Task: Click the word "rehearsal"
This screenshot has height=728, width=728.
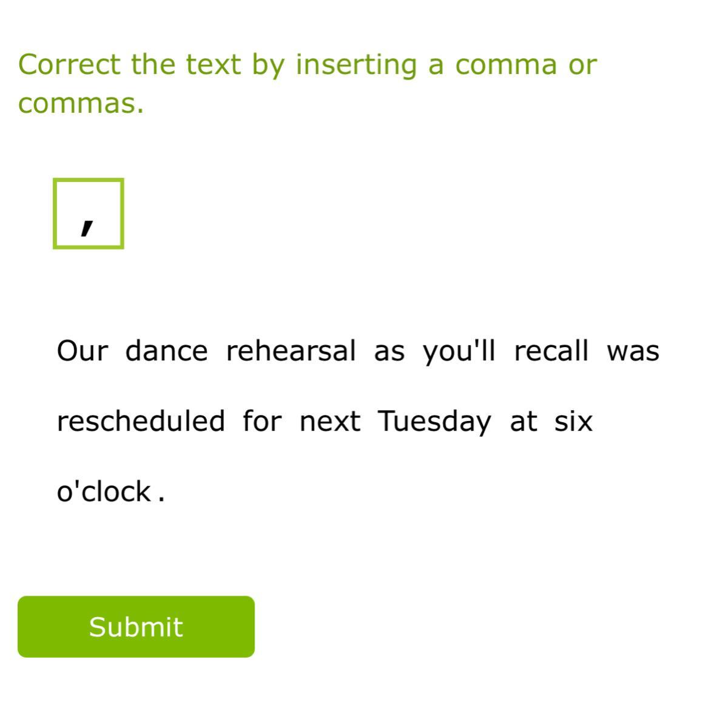Action: pyautogui.click(x=291, y=351)
